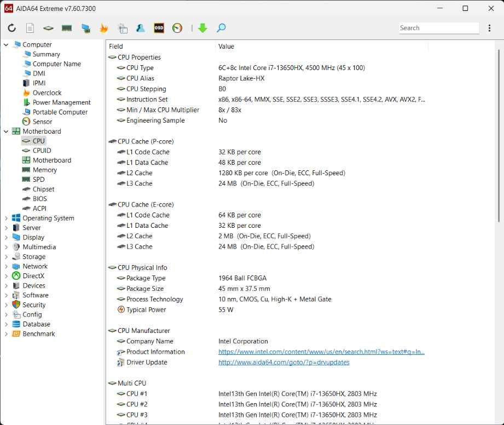Click the user account toolbar icon
The width and height of the screenshot is (504, 425).
(141, 28)
